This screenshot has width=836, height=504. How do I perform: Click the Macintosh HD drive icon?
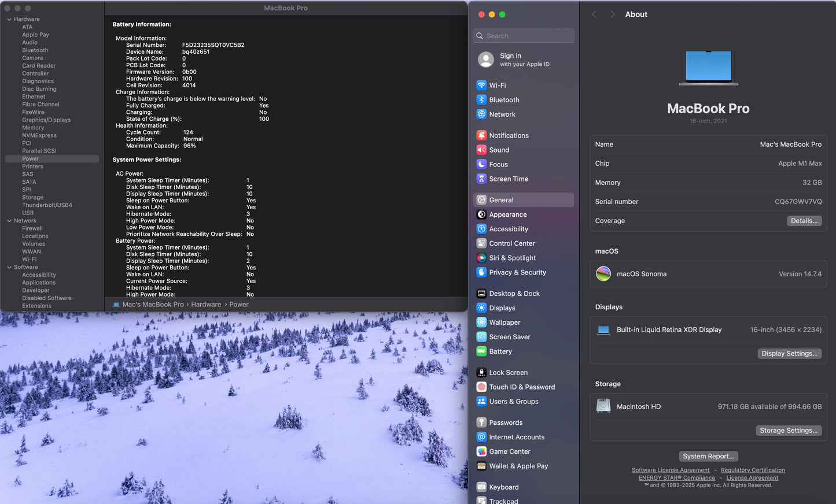(603, 406)
